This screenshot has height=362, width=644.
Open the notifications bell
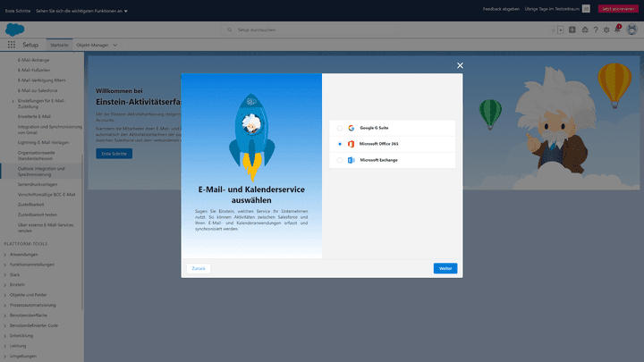(617, 29)
